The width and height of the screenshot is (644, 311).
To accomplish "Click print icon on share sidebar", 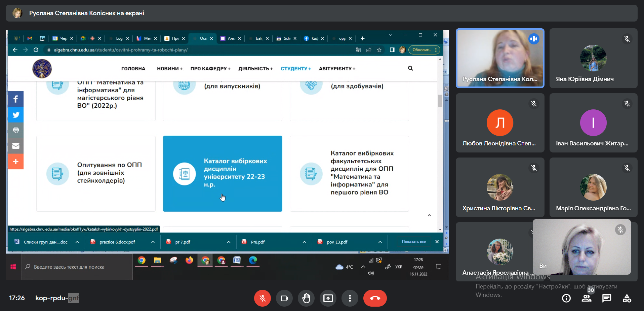I will 16,130.
